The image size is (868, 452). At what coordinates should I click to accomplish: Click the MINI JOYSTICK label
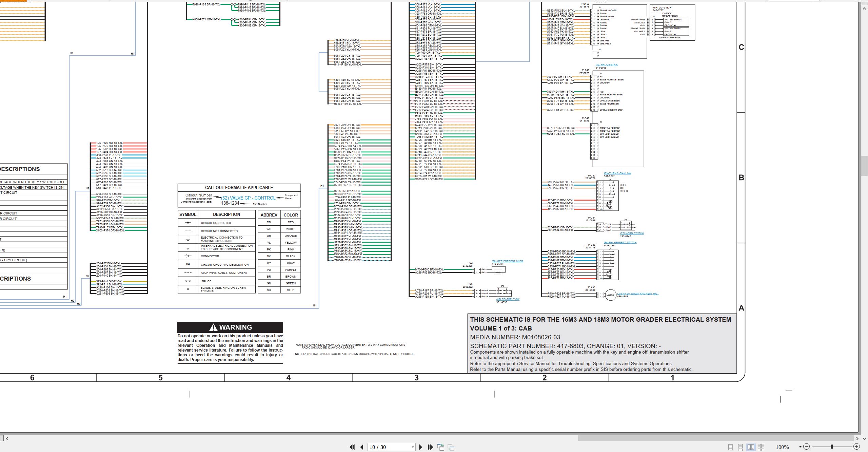[662, 7]
